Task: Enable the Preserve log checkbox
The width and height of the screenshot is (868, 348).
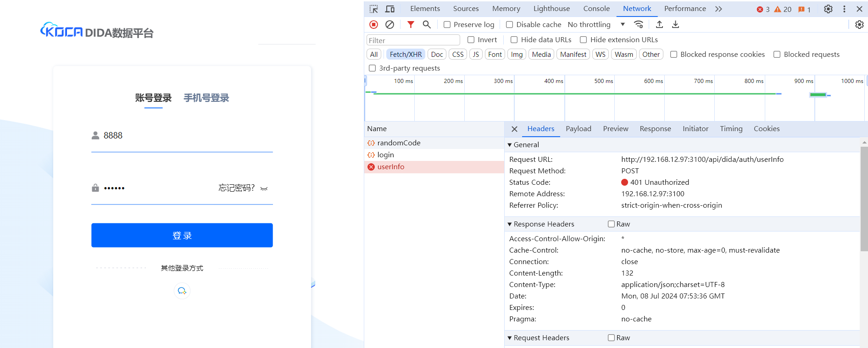Action: click(x=447, y=25)
